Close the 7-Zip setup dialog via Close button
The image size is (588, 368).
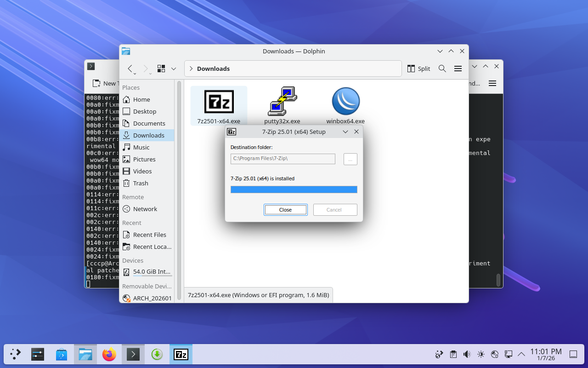pos(285,210)
